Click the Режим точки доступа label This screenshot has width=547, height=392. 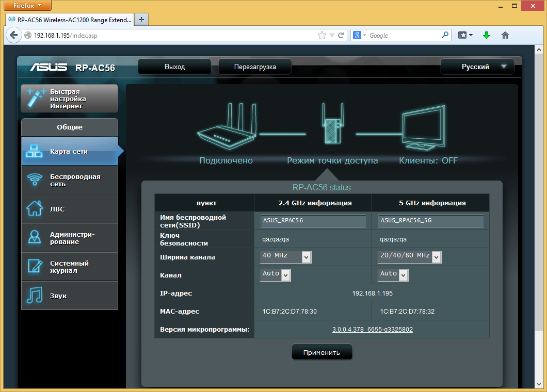click(x=332, y=160)
